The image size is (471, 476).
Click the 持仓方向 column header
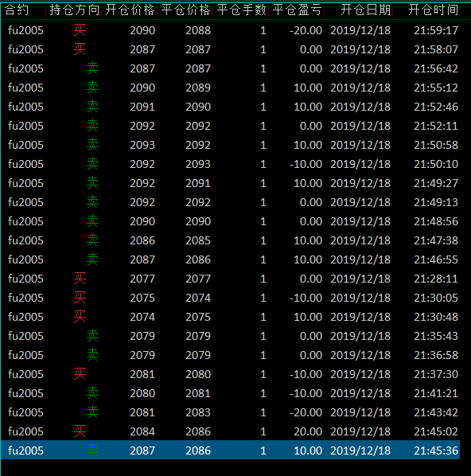click(74, 10)
